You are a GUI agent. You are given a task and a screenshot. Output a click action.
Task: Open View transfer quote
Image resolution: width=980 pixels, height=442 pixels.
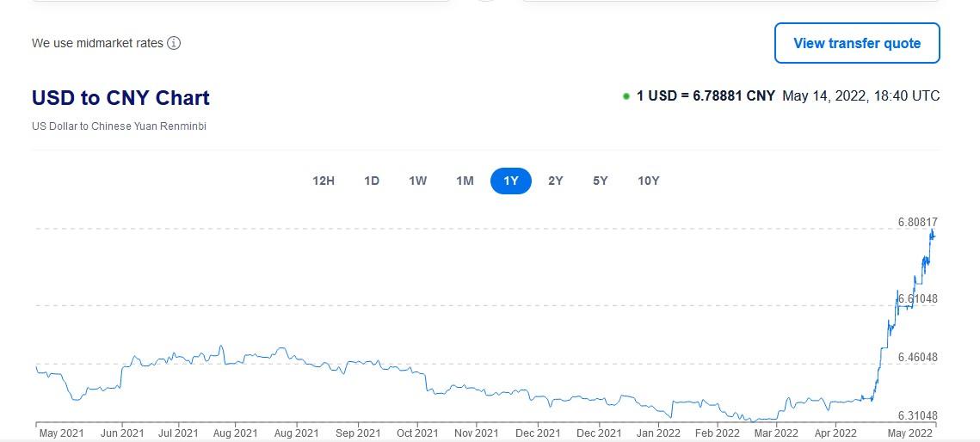coord(857,43)
